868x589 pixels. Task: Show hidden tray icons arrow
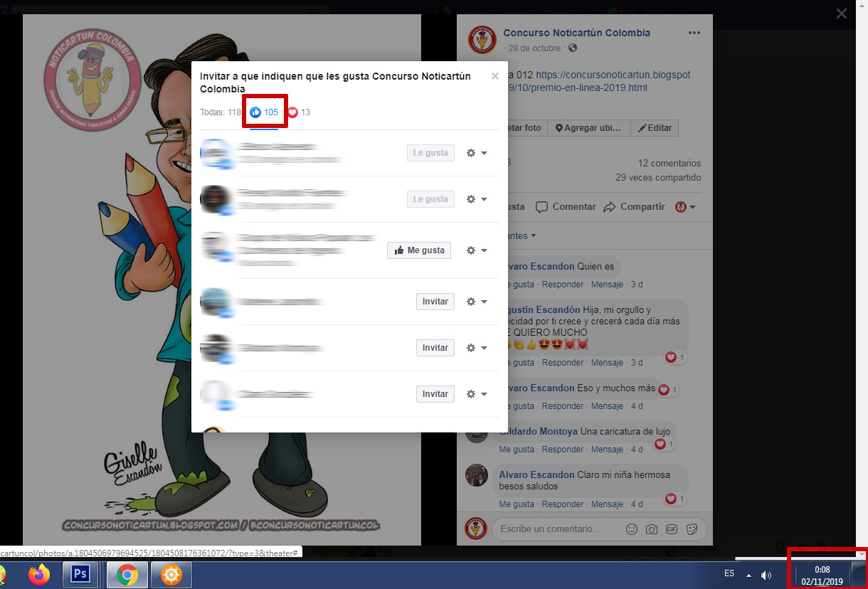click(x=748, y=575)
